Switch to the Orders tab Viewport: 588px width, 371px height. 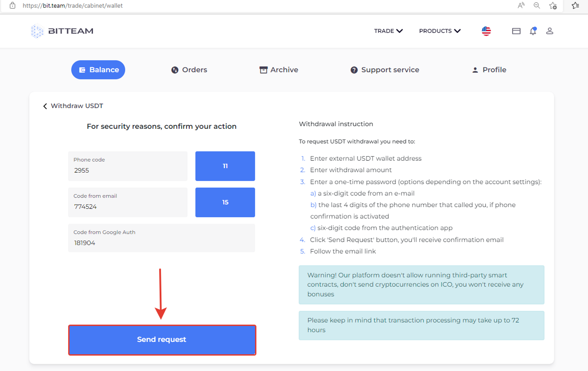point(189,70)
